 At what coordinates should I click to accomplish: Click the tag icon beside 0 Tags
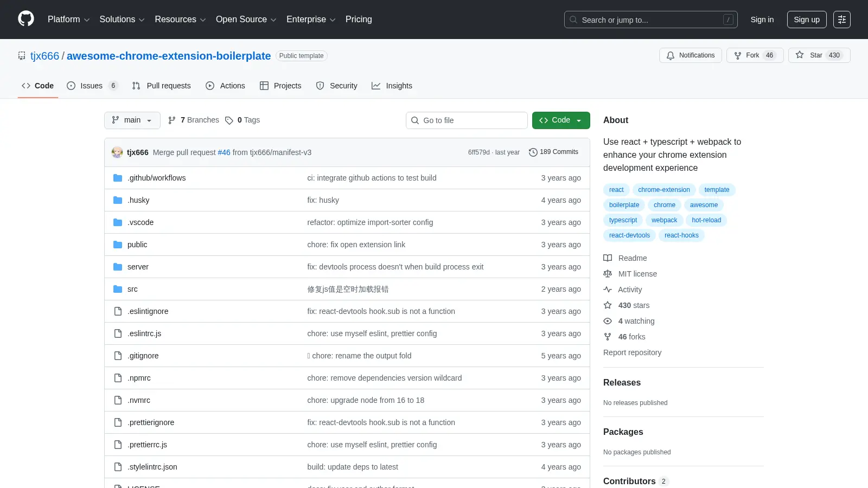click(x=229, y=120)
